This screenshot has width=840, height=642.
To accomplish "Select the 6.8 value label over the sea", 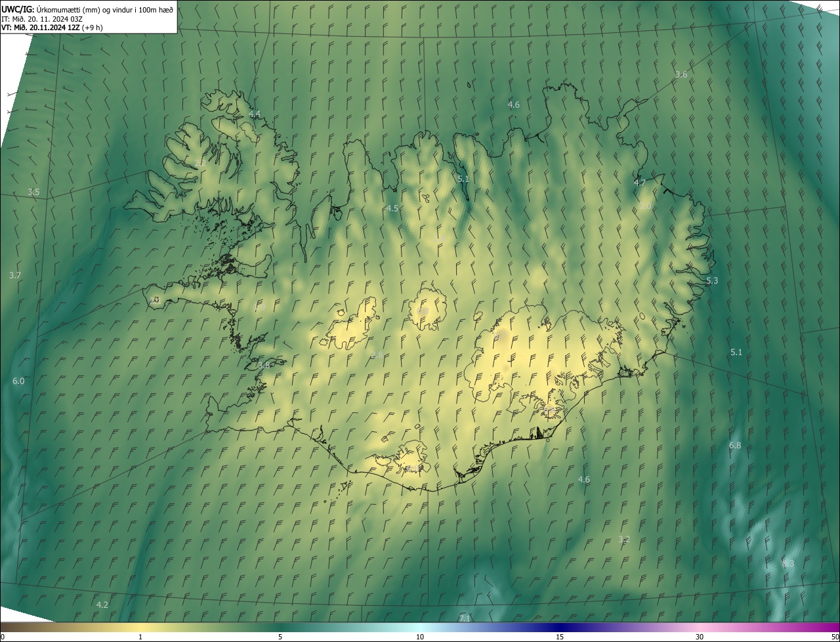I will click(x=735, y=445).
